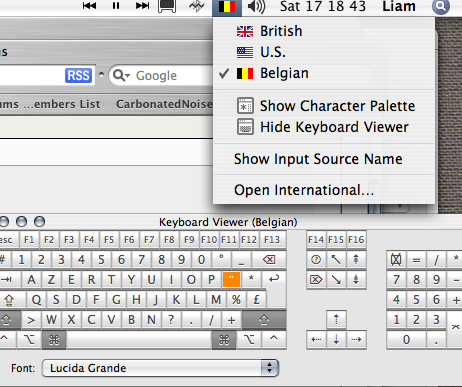The image size is (462, 387).
Task: Open the Google search magnifier dropdown
Action: (121, 76)
